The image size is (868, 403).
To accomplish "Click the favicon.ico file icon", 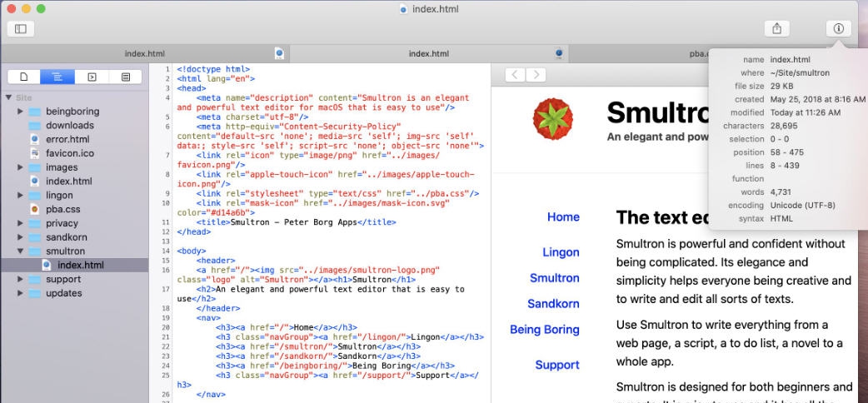I will click(35, 153).
